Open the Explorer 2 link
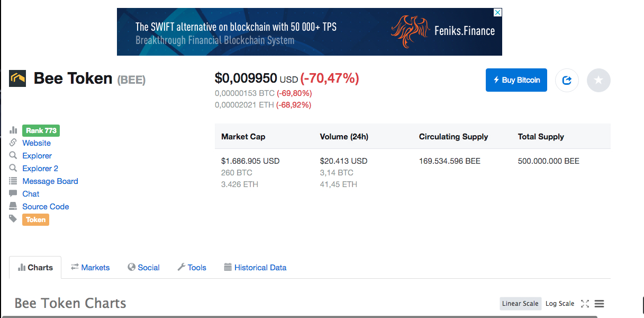The image size is (644, 318). tap(40, 169)
